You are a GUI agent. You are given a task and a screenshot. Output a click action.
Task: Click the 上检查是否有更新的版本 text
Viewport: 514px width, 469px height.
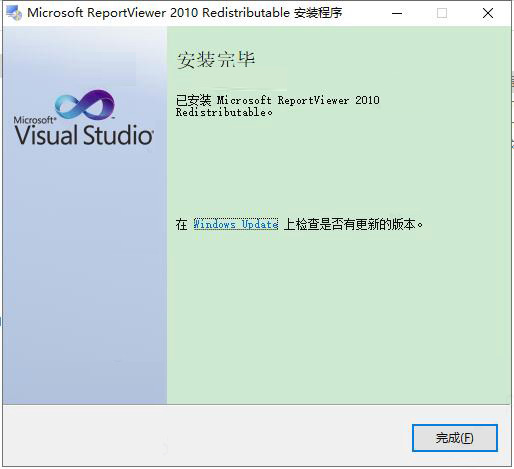click(x=353, y=224)
